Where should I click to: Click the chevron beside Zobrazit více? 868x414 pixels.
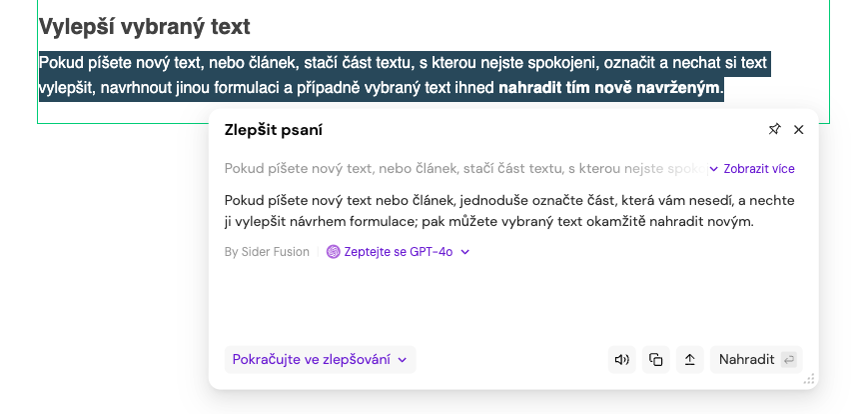coord(714,169)
